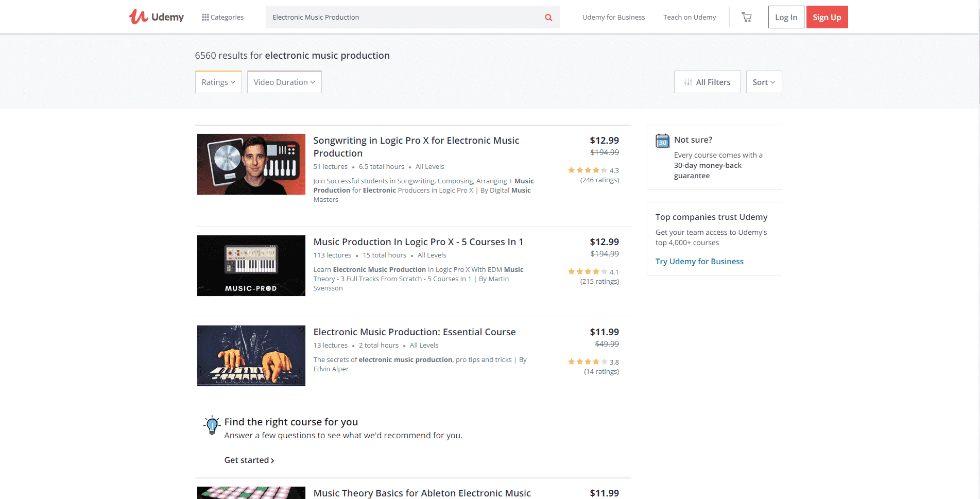Image resolution: width=980 pixels, height=499 pixels.
Task: Click the Sign Up button
Action: pyautogui.click(x=827, y=17)
